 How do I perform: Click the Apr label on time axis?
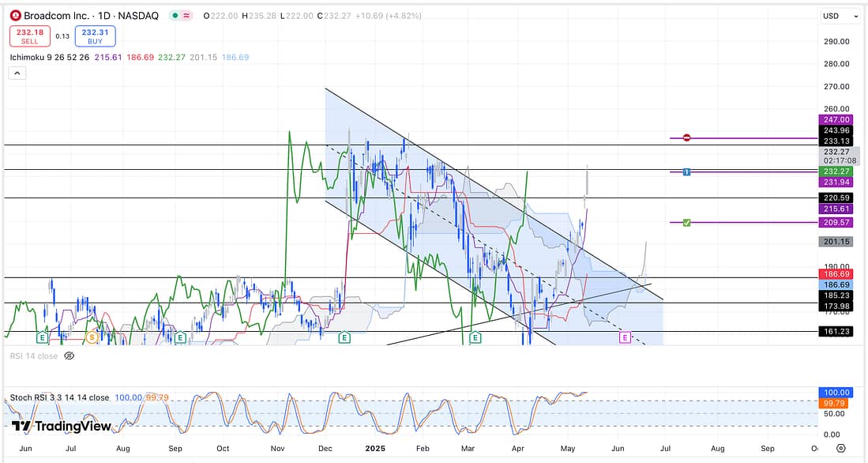tap(517, 449)
